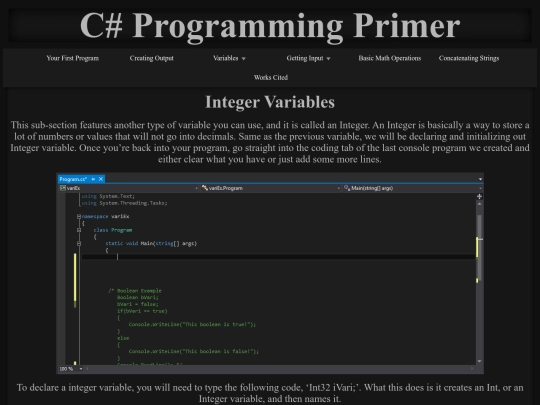Click the horizontal scrollbar left arrow
This screenshot has height=405, width=540.
[87, 369]
